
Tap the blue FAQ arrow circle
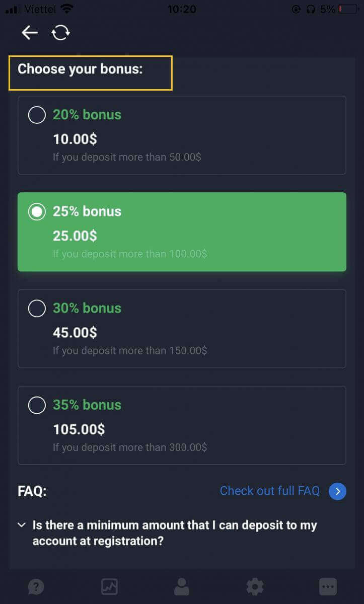pyautogui.click(x=337, y=491)
